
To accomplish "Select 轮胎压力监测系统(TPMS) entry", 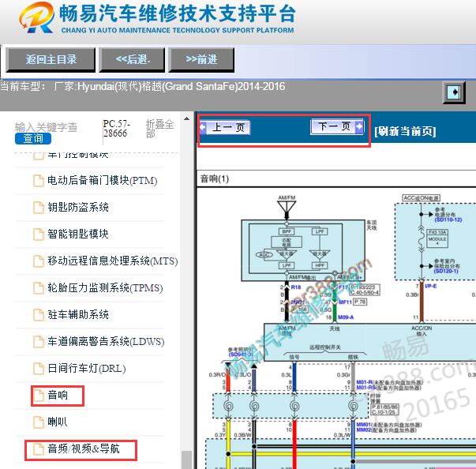I will click(105, 287).
